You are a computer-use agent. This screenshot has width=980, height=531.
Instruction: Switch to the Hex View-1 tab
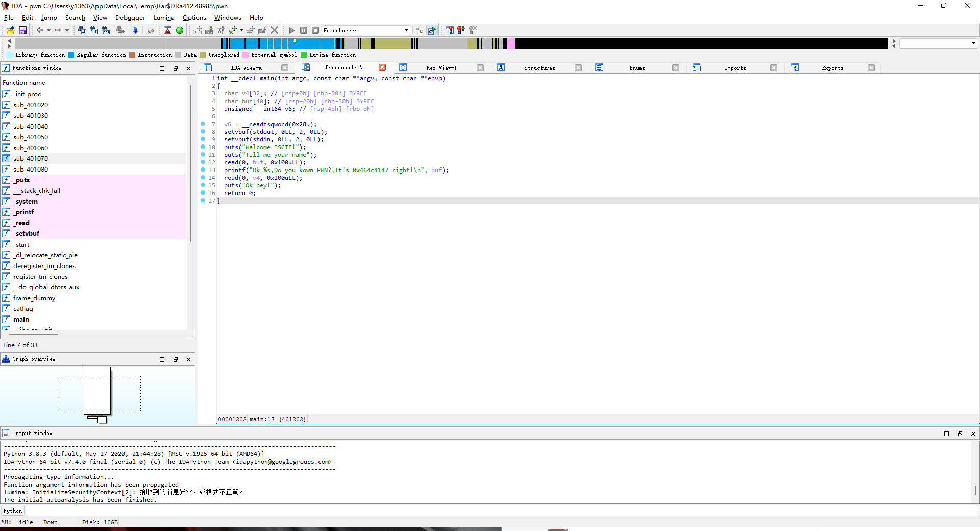442,68
